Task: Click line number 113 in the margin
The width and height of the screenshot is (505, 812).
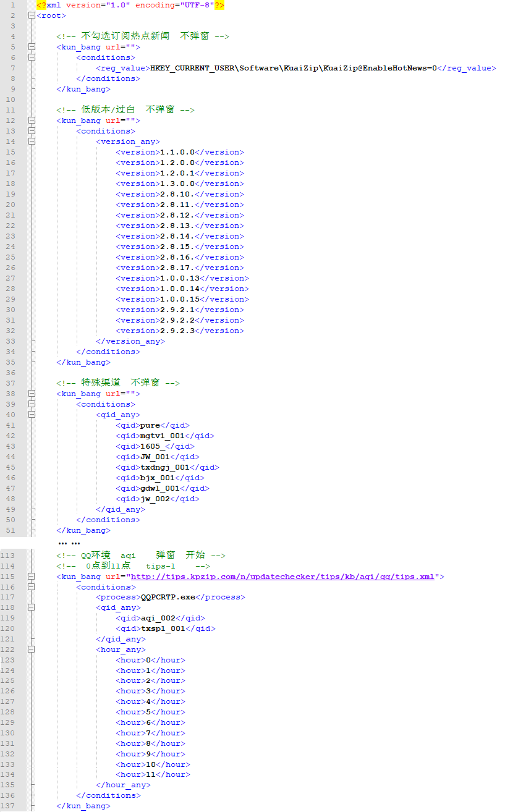Action: coord(9,556)
